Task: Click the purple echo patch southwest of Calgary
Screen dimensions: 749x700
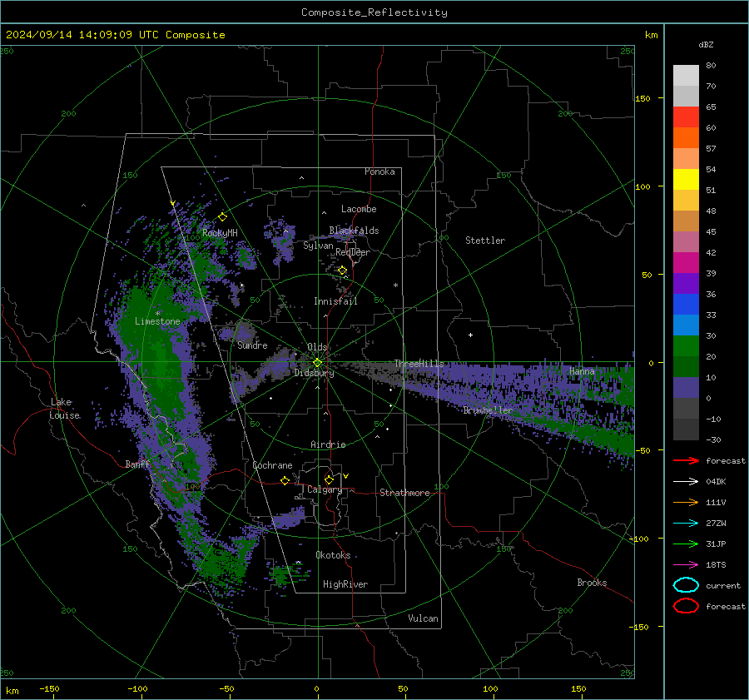Action: pos(288,519)
